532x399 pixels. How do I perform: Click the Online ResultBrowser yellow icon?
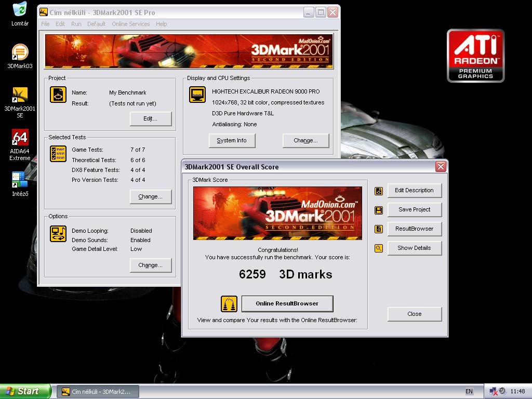pos(229,303)
